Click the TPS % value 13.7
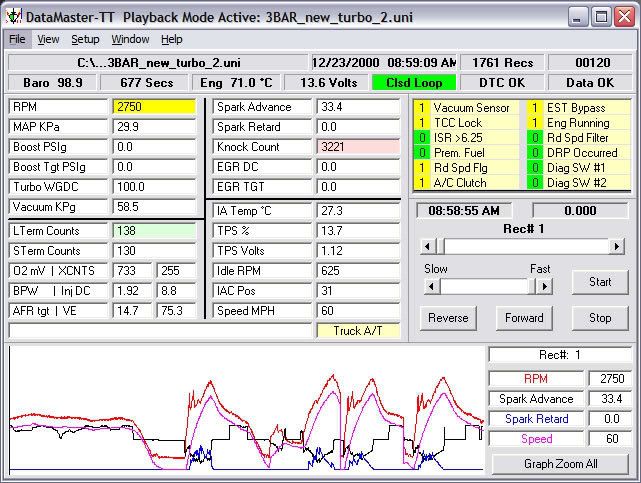This screenshot has width=641, height=483. tap(358, 231)
